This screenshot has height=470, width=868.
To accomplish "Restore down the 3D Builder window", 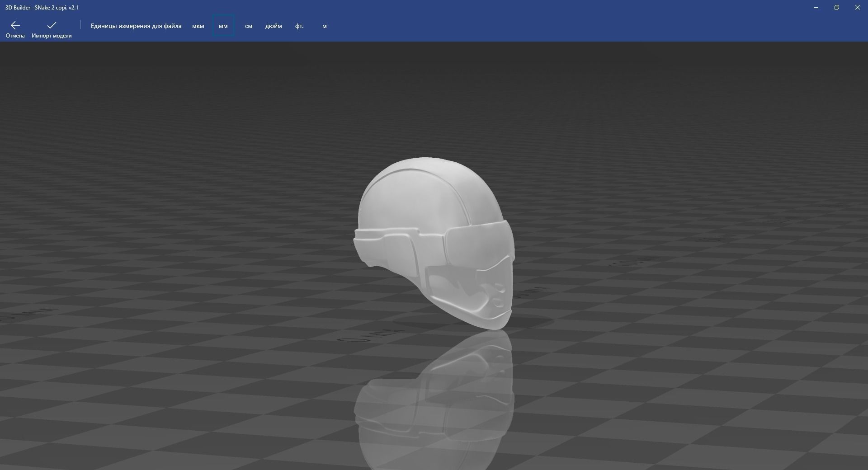I will click(837, 7).
